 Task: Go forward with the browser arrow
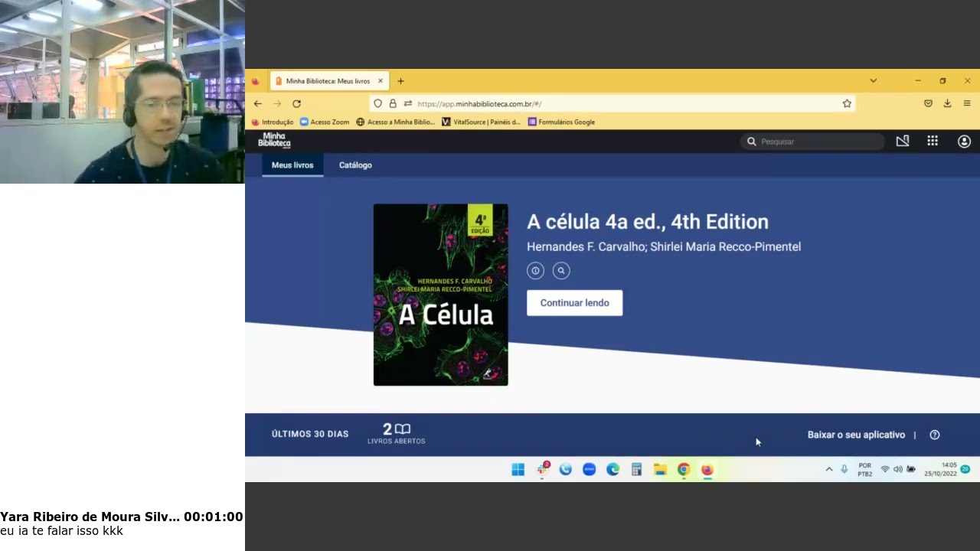(x=277, y=103)
